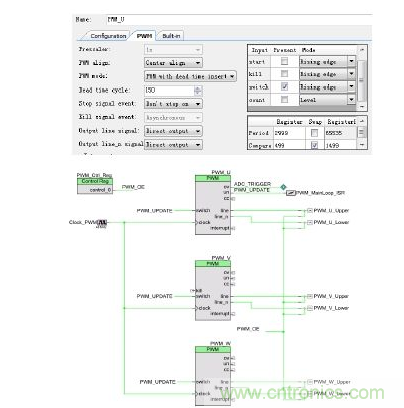This screenshot has width=404, height=408.
Task: Select the PWM_U_Upper output pin
Action: (310, 210)
